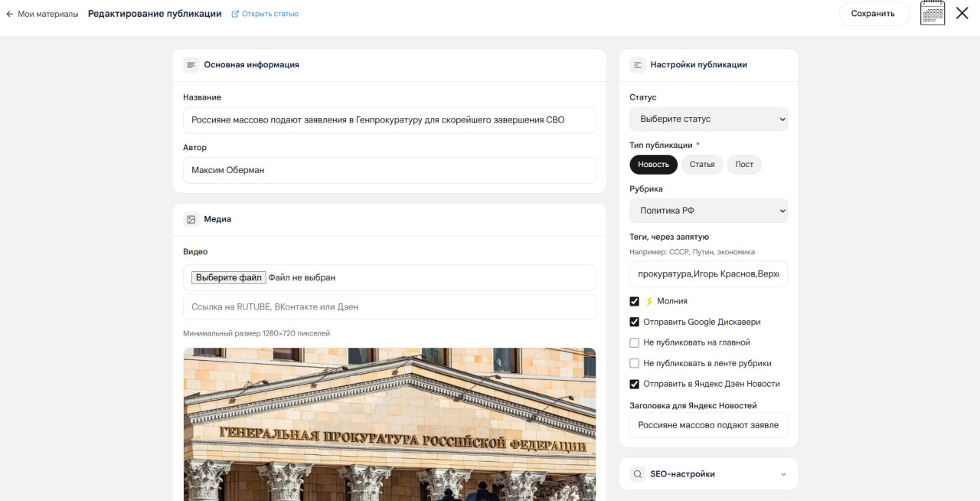Click the Выберите файл video button
Screen dimensions: 980x501
point(228,277)
